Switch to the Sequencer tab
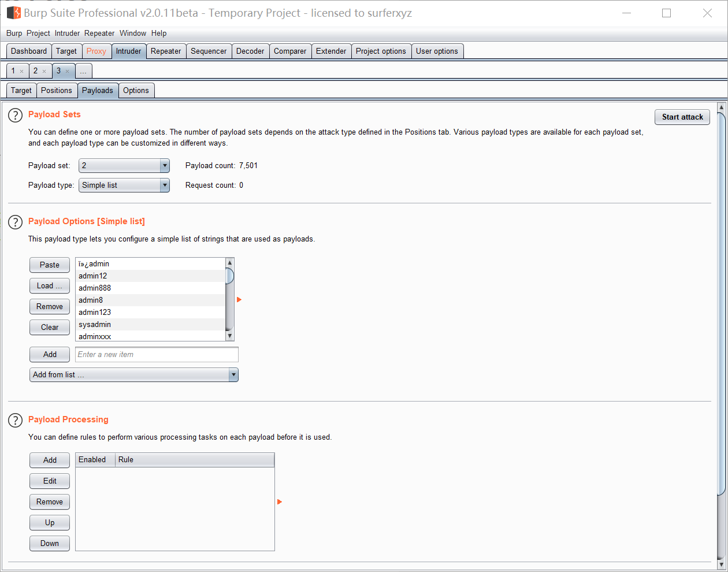728x572 pixels. [x=209, y=51]
